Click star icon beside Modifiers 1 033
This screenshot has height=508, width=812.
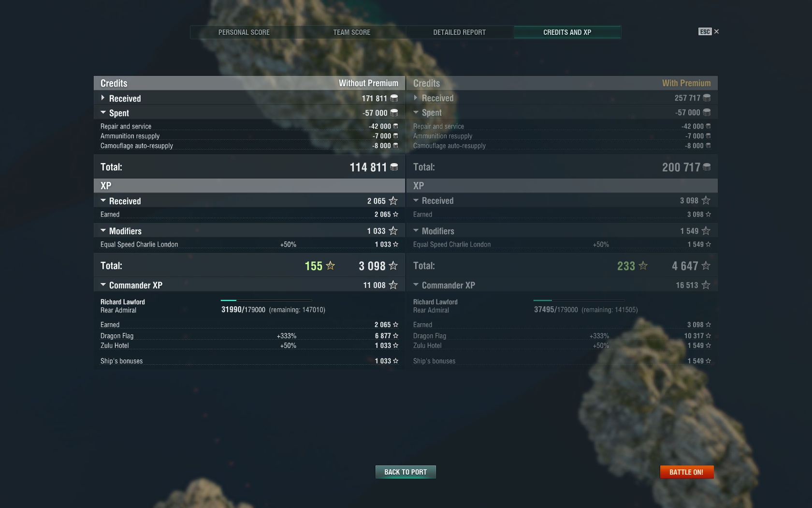click(393, 231)
